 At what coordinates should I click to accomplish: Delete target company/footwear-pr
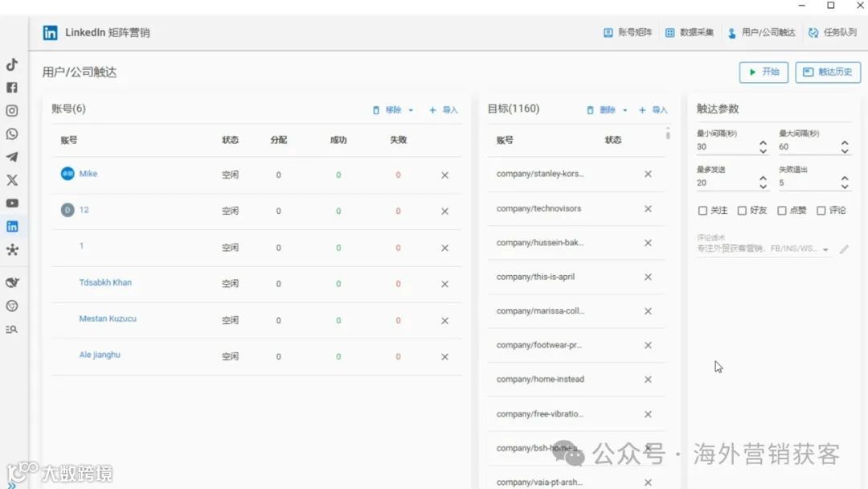(x=648, y=346)
